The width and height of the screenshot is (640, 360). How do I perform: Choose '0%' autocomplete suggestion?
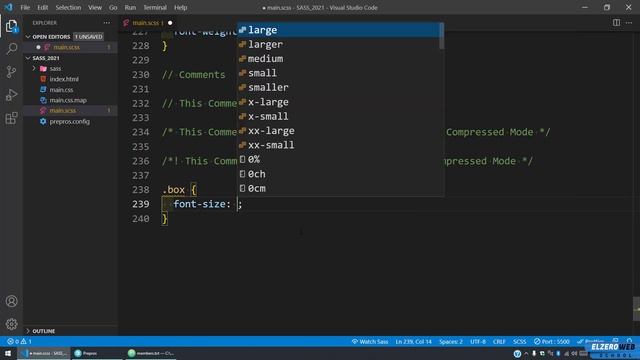coord(339,159)
